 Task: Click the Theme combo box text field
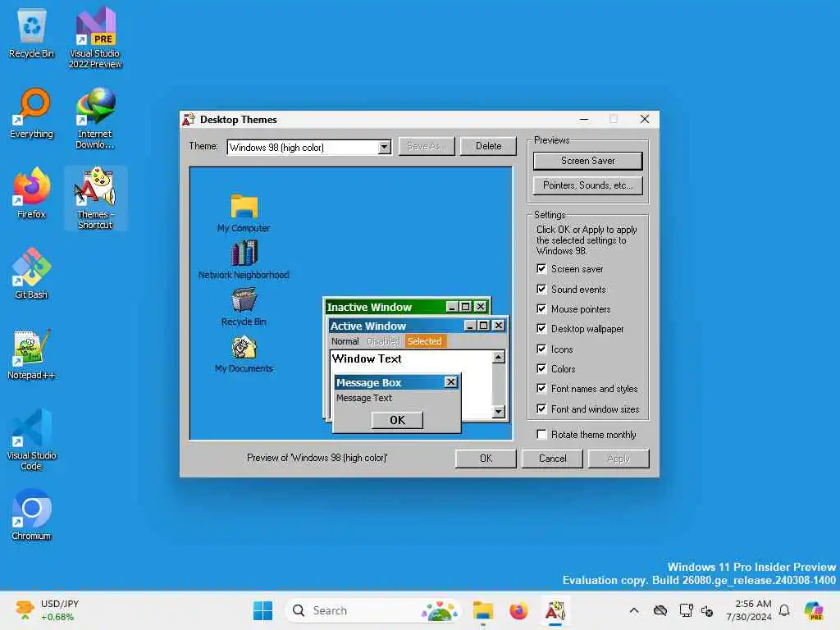(x=303, y=147)
